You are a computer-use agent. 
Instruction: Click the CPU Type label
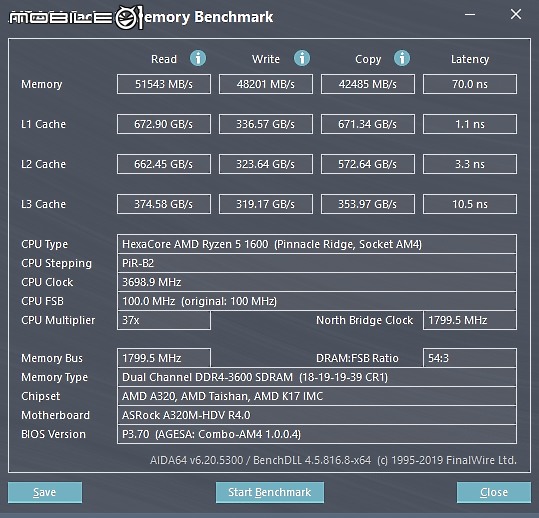pyautogui.click(x=44, y=244)
